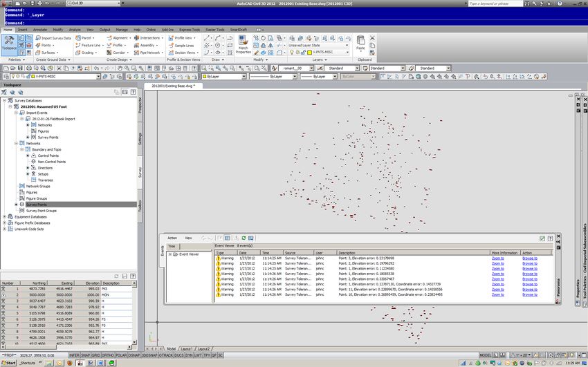The image size is (588, 367).
Task: Click point row 2 with description MON
Action: (x=66, y=295)
